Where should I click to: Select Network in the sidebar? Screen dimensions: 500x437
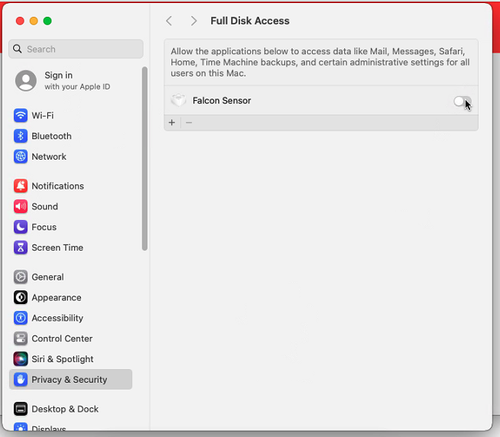click(x=71, y=157)
